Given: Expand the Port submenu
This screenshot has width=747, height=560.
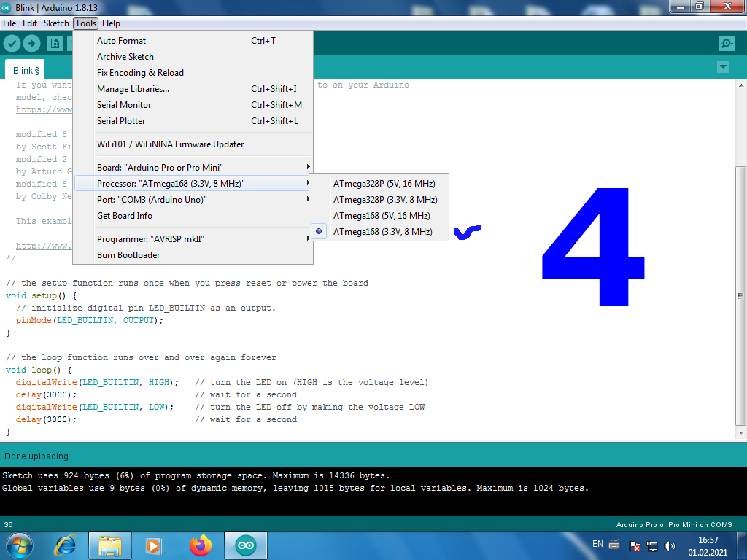Looking at the screenshot, I should click(193, 200).
